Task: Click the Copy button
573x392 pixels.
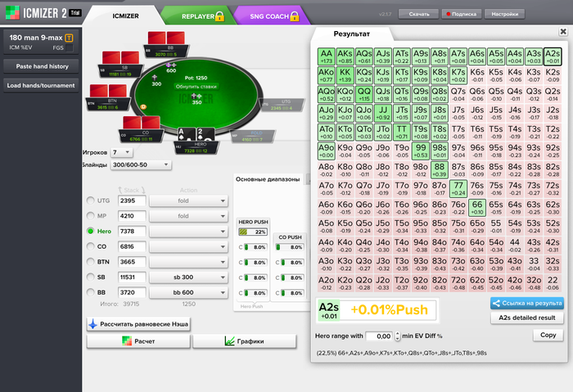Action: coord(548,335)
